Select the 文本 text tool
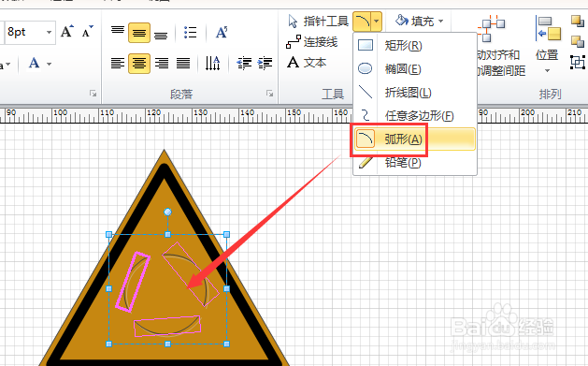This screenshot has width=588, height=366. pos(307,63)
